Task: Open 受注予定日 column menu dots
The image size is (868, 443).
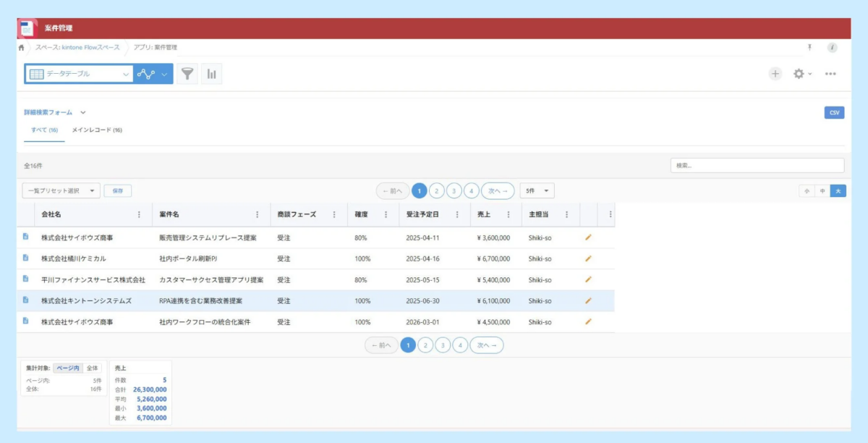Action: click(x=456, y=214)
